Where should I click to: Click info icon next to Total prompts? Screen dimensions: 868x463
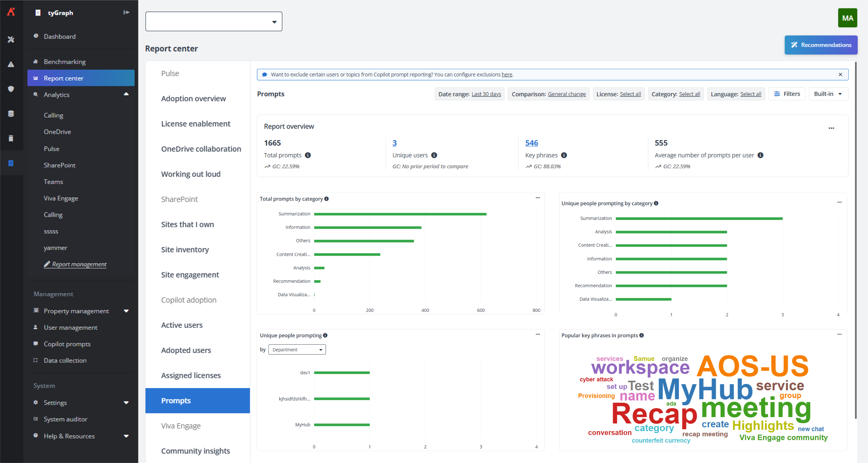[308, 155]
